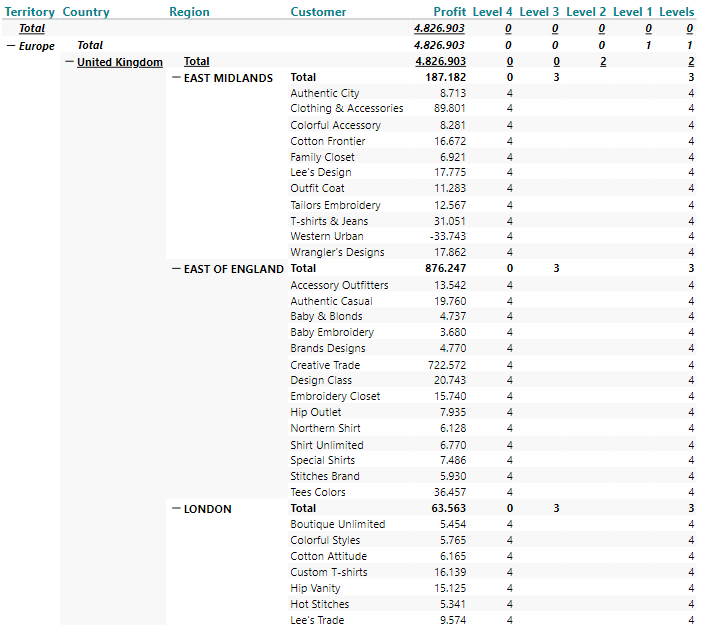Viewport: 701px width, 625px height.
Task: Collapse the LONDON region
Action: point(176,508)
